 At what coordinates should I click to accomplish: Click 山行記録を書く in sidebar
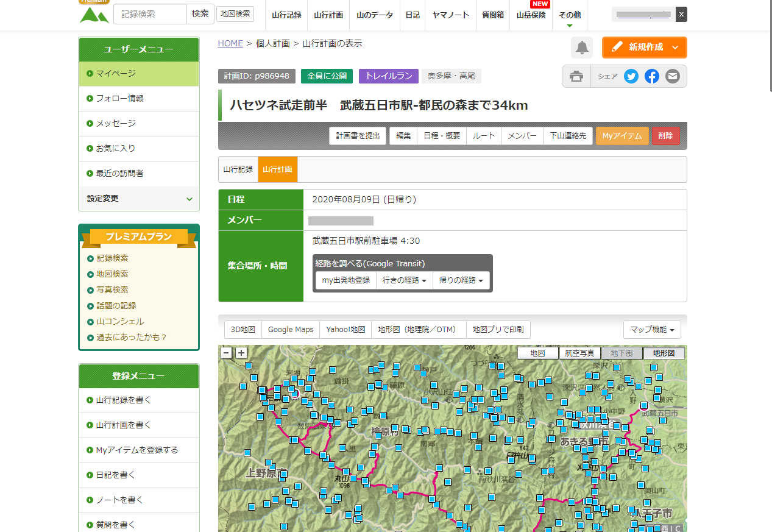139,400
